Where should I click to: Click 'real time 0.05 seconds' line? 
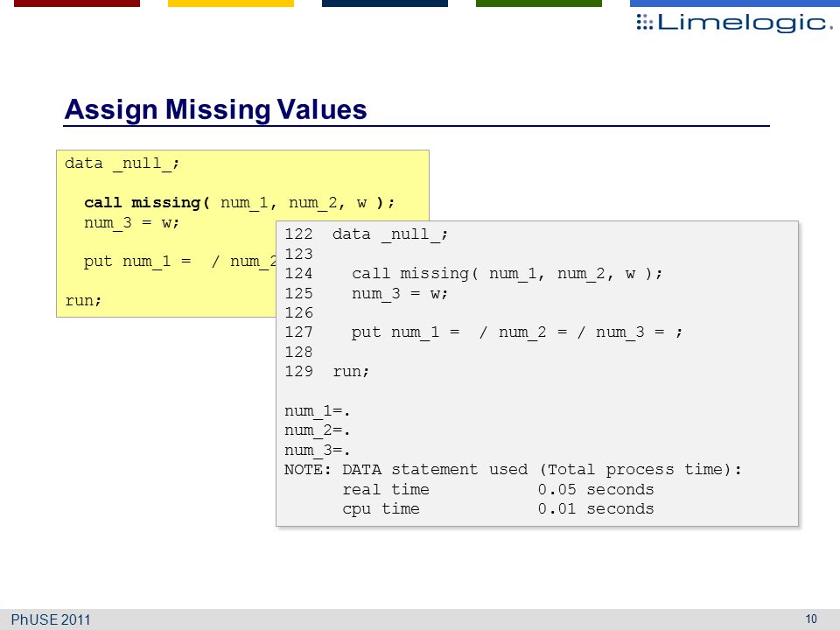click(x=498, y=490)
